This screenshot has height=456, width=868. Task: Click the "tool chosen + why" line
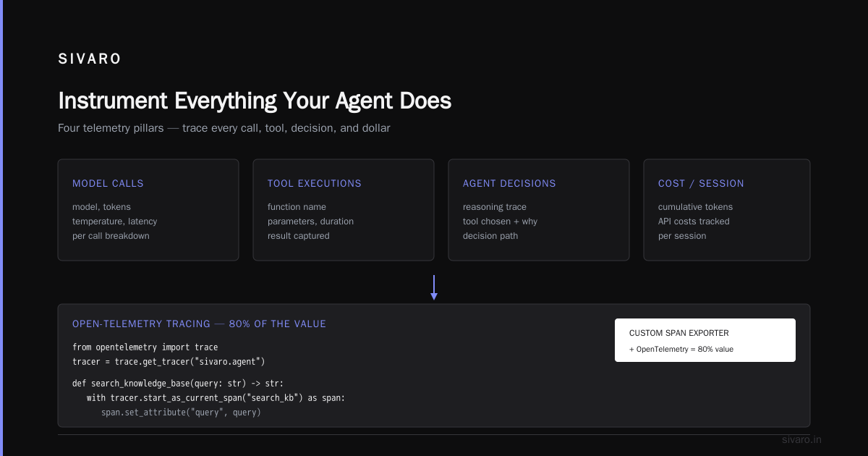[500, 221]
